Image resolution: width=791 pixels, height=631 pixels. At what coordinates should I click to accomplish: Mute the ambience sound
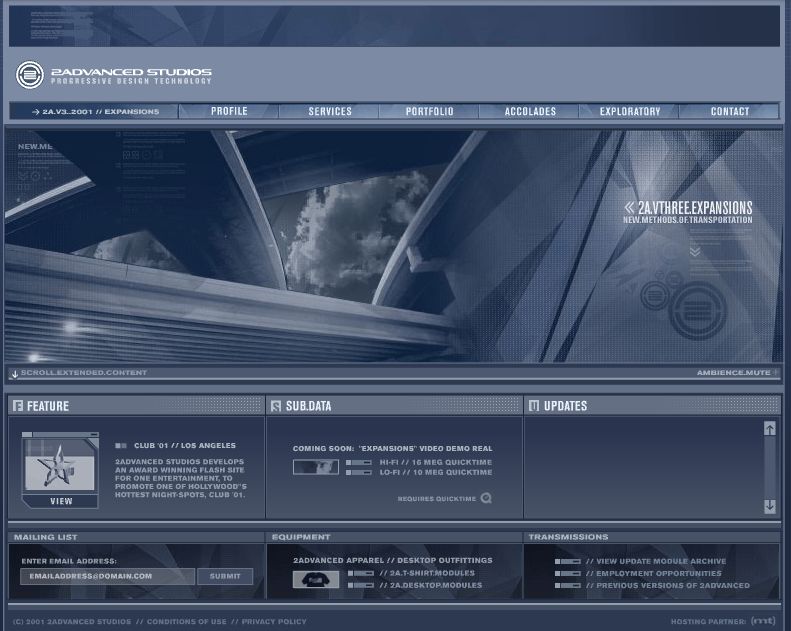click(733, 373)
